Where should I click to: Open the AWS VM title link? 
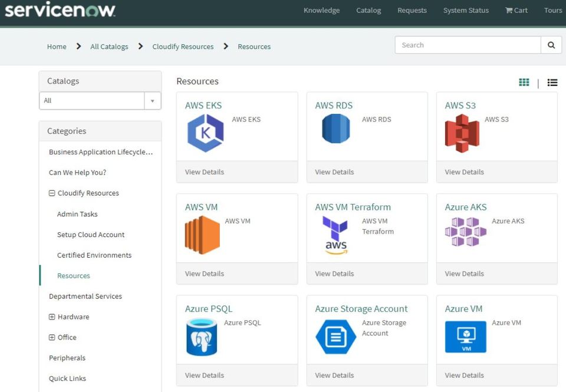[202, 207]
